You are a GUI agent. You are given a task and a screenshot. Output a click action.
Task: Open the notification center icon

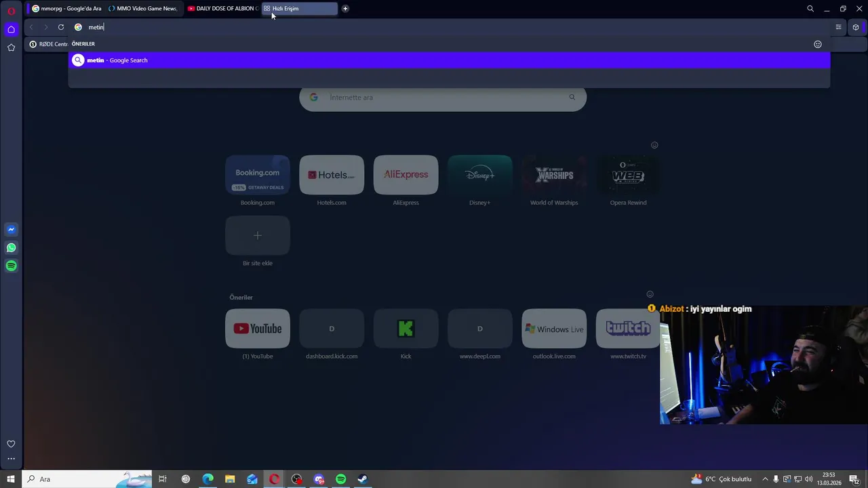pos(854,479)
